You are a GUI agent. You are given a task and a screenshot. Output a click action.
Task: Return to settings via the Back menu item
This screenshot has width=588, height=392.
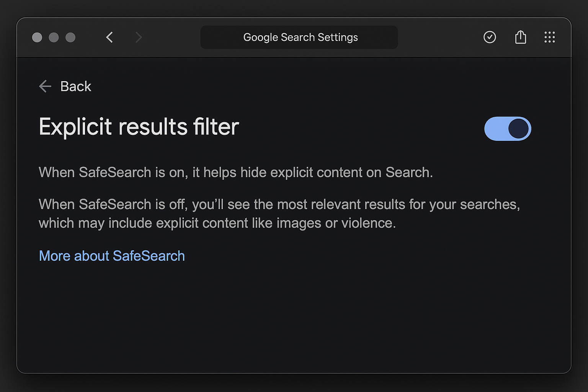tap(75, 86)
